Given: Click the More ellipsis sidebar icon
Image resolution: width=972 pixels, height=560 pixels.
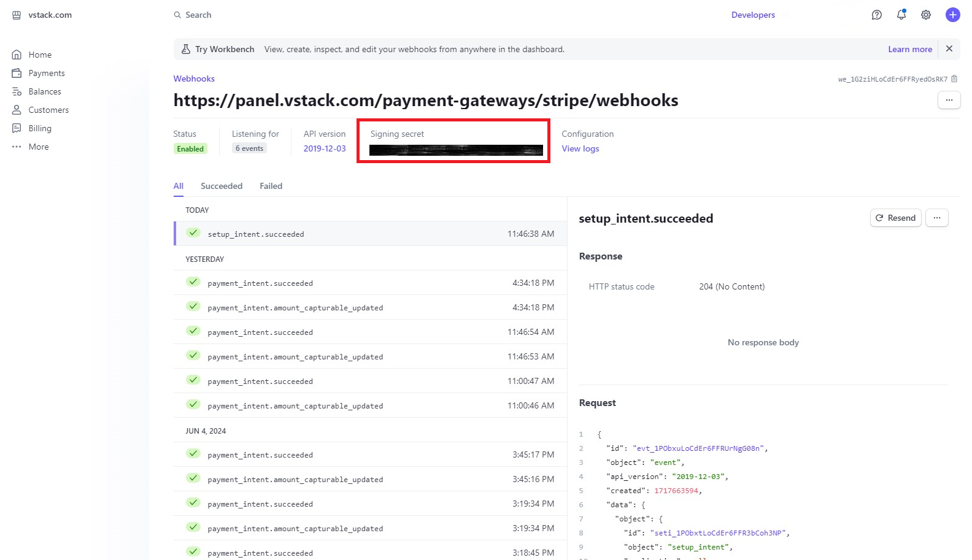Looking at the screenshot, I should tap(17, 147).
